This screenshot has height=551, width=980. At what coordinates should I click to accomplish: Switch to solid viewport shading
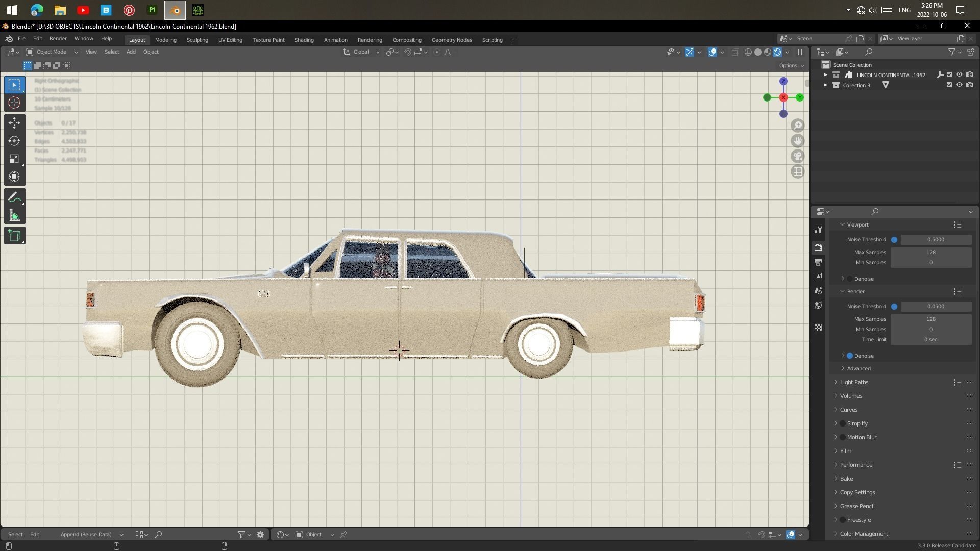pos(758,52)
